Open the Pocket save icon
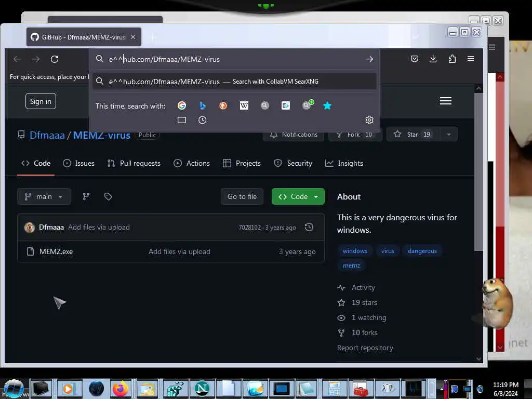This screenshot has height=399, width=532. point(414,59)
